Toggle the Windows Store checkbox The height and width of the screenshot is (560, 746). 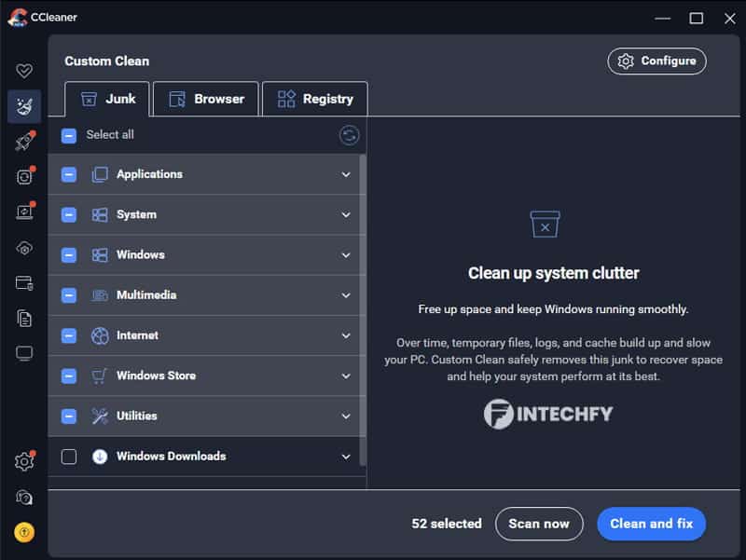point(69,376)
